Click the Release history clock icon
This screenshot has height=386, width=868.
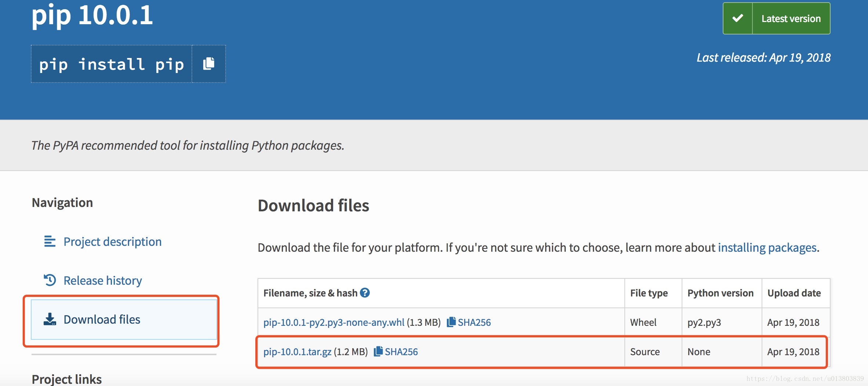pyautogui.click(x=50, y=280)
